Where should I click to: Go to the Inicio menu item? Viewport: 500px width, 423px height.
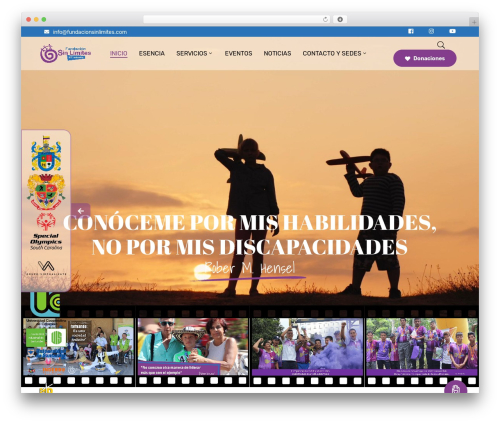[x=119, y=53]
